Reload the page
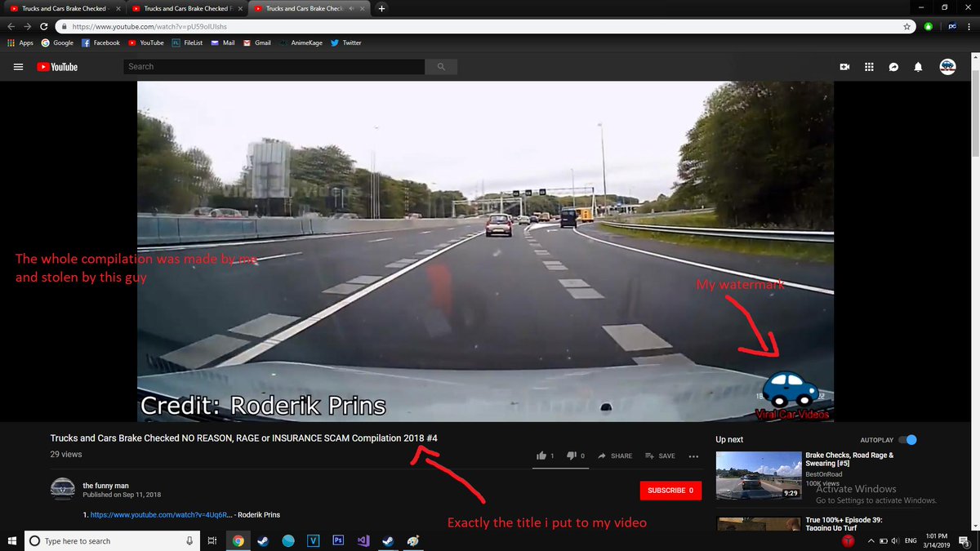This screenshot has width=980, height=551. click(43, 26)
